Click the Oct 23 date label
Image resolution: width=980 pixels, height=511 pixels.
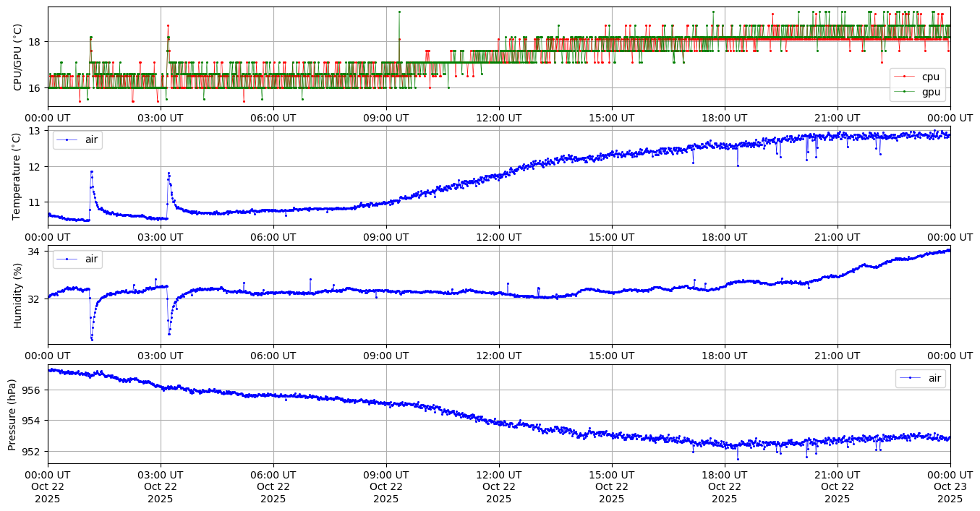click(x=950, y=487)
